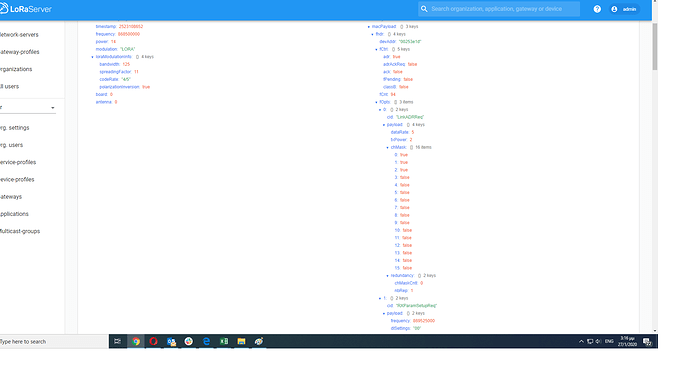Click the LoRaServer logo

click(x=26, y=9)
